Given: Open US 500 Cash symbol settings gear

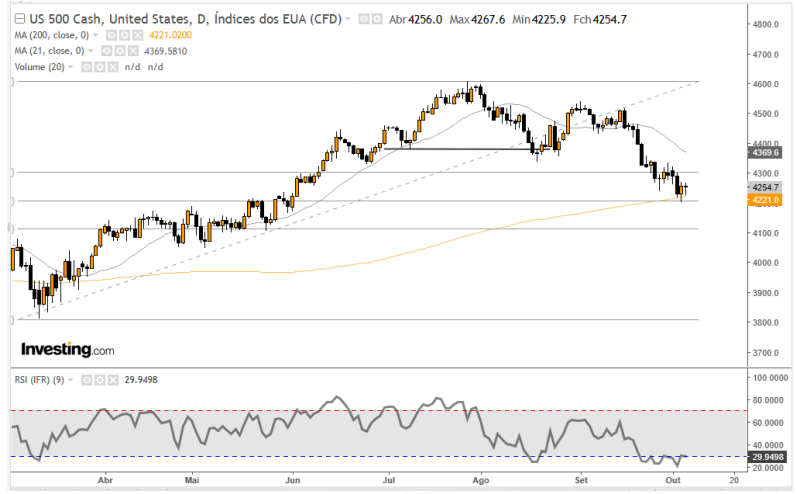Looking at the screenshot, I should [x=375, y=19].
